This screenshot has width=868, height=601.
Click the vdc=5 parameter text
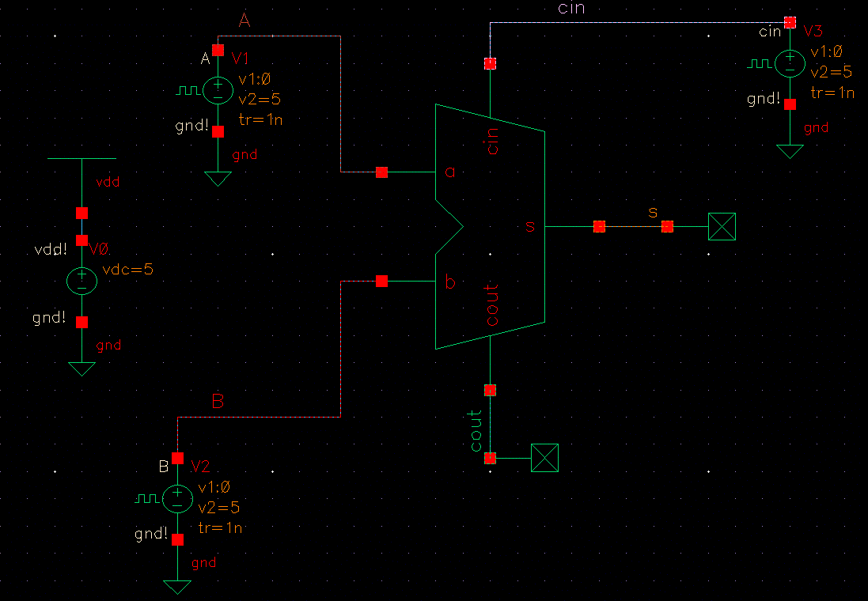pyautogui.click(x=128, y=270)
